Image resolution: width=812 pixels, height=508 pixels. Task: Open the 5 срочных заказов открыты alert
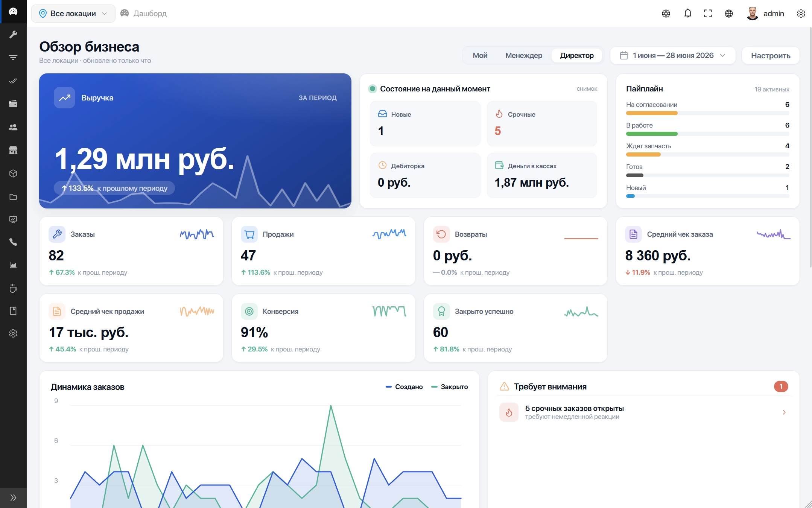pos(643,412)
